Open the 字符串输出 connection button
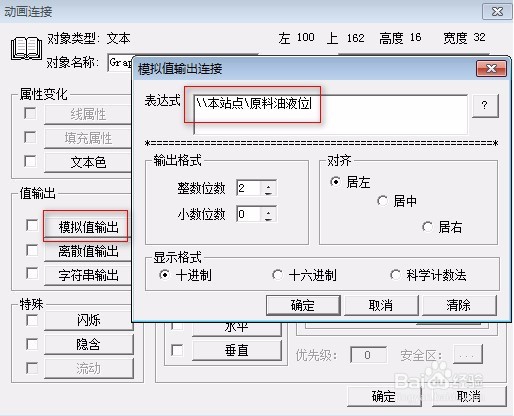 click(88, 276)
